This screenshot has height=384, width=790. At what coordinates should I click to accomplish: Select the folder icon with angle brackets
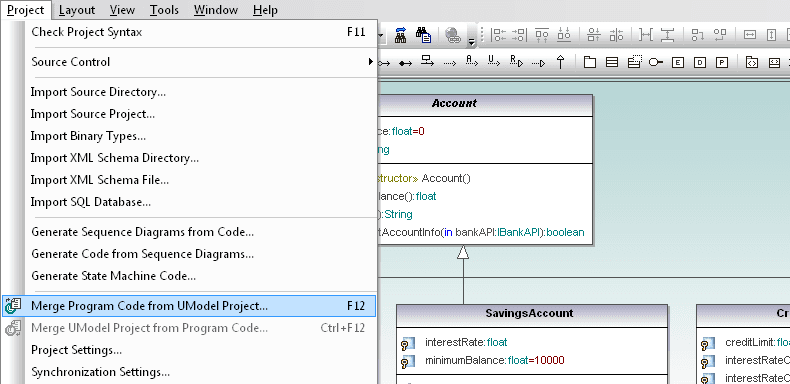pyautogui.click(x=752, y=62)
